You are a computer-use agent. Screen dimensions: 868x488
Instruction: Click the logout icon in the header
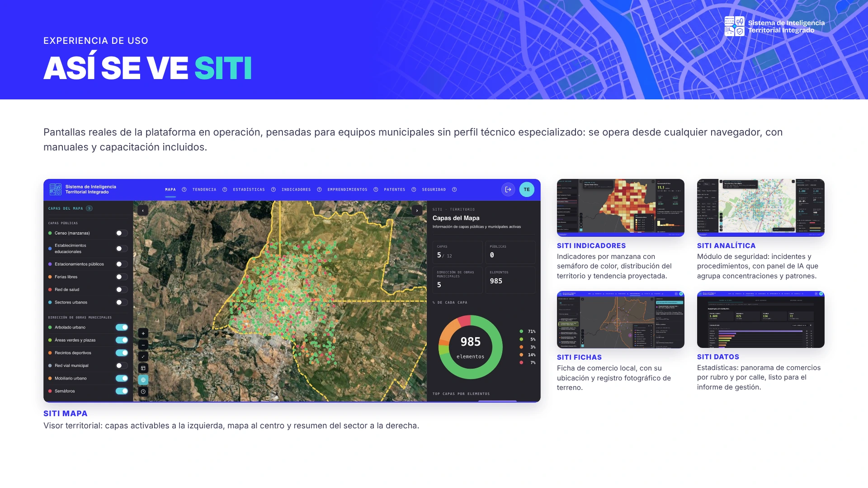[508, 190]
